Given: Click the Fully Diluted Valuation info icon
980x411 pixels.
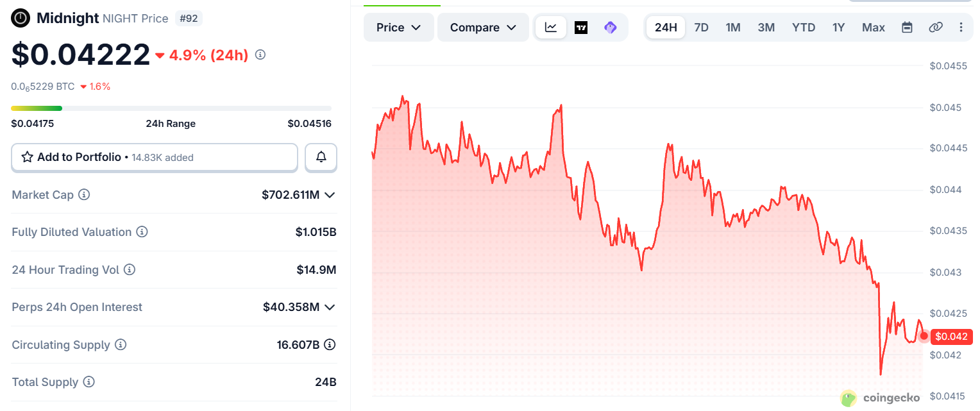Looking at the screenshot, I should tap(142, 231).
